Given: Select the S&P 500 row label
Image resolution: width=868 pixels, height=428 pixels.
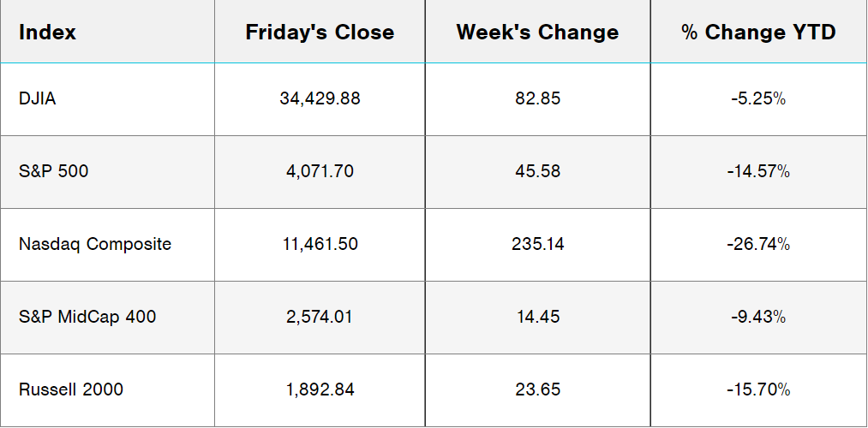Looking at the screenshot, I should coord(53,171).
